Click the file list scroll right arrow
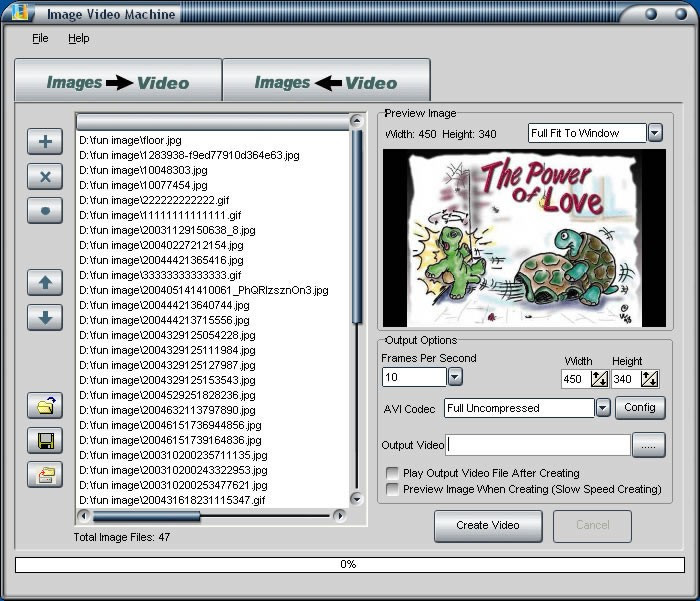Viewport: 700px width, 601px height. coord(339,516)
